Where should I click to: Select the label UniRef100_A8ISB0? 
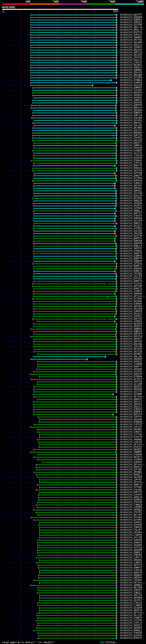click(x=131, y=306)
